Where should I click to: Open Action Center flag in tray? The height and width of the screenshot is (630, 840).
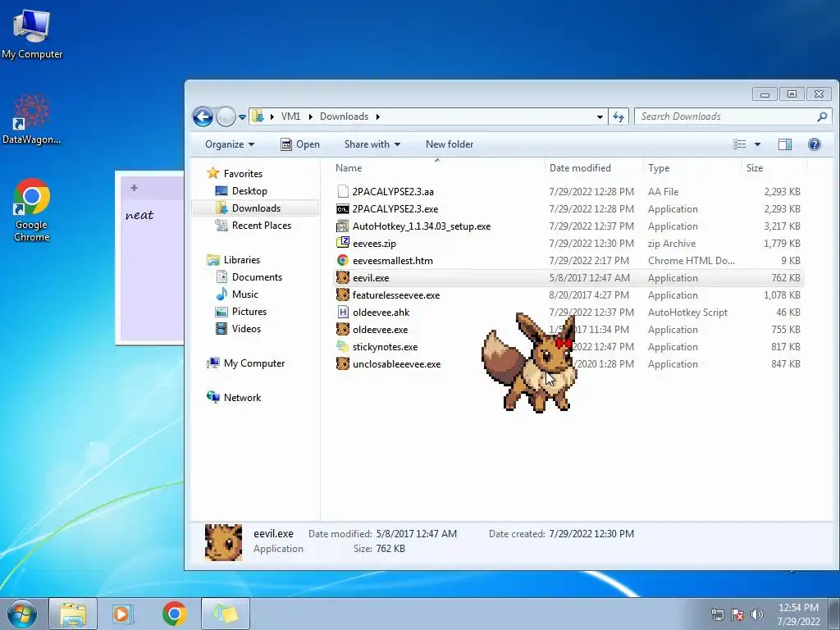click(x=737, y=614)
